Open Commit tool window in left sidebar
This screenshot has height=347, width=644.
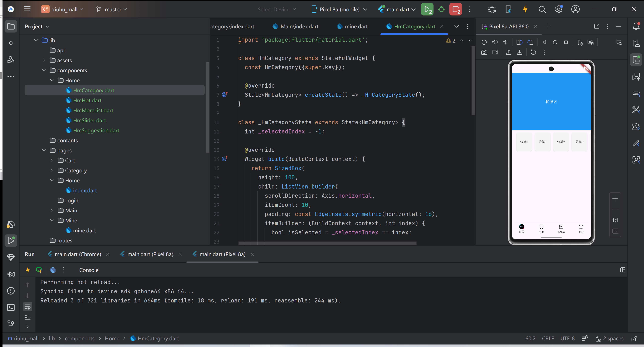(x=11, y=43)
